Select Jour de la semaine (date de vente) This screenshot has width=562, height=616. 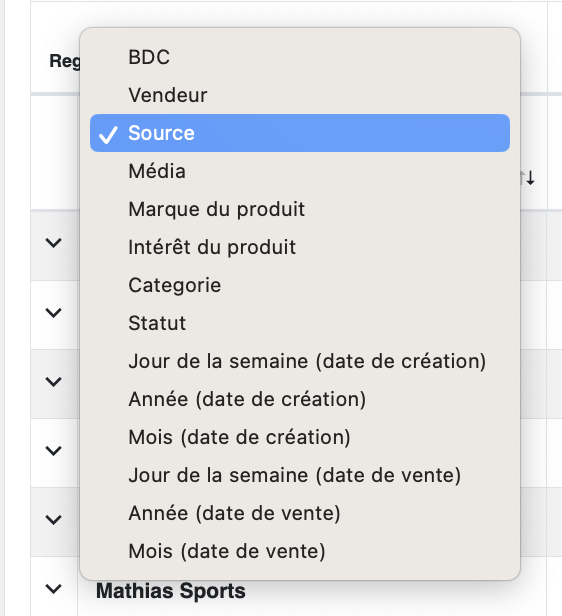coord(300,475)
